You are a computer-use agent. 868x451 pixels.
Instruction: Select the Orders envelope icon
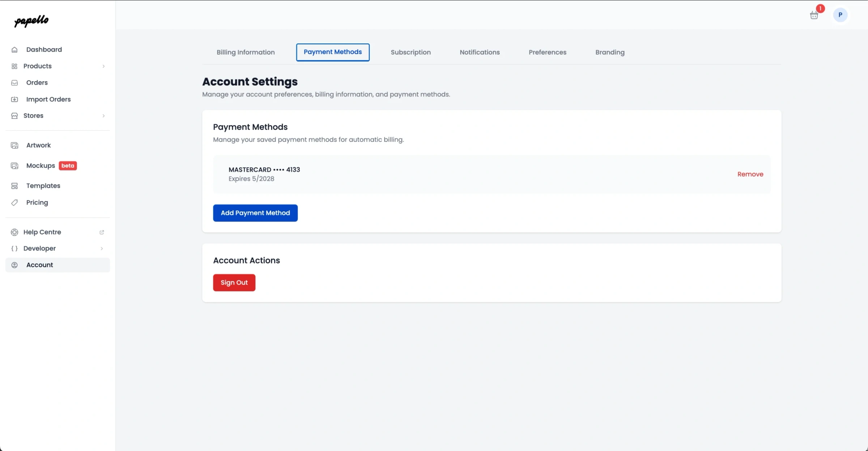[x=14, y=83]
